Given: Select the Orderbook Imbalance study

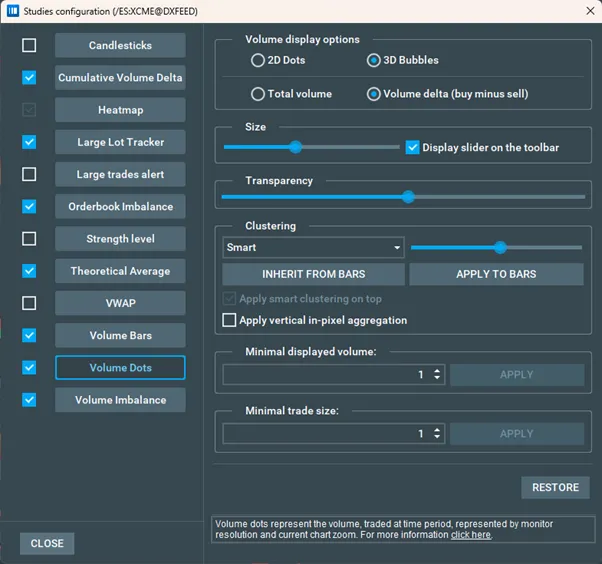Looking at the screenshot, I should (120, 207).
